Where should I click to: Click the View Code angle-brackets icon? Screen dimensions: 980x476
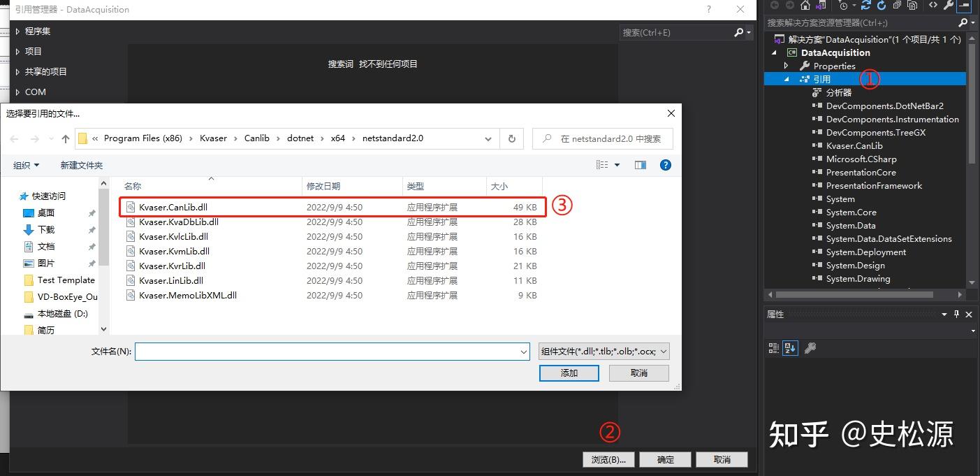pyautogui.click(x=934, y=6)
